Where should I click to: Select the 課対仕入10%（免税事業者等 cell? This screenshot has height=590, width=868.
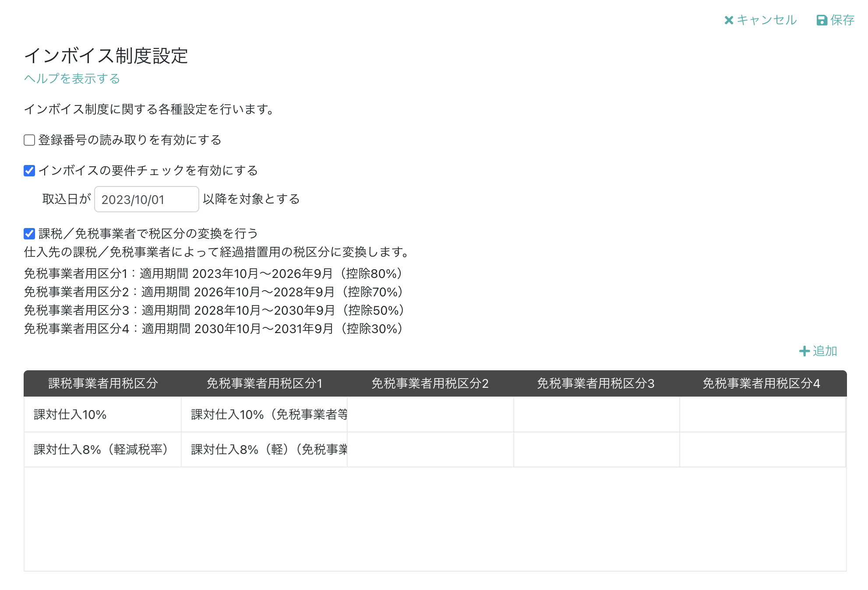(x=265, y=414)
